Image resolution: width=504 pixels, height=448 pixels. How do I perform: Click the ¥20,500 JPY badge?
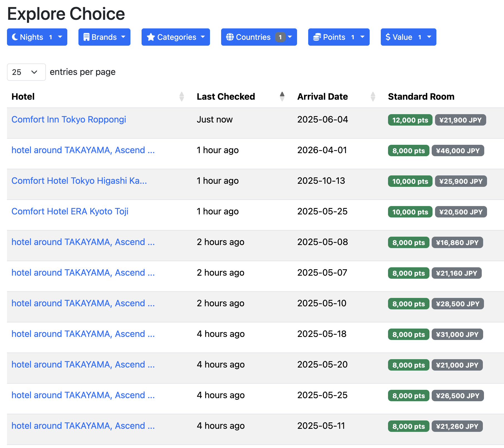click(x=461, y=212)
